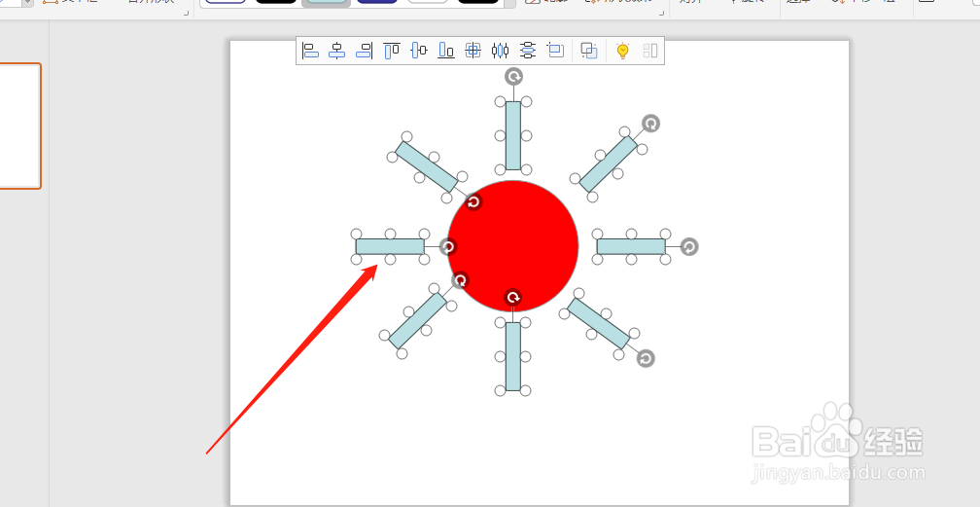The height and width of the screenshot is (507, 980).
Task: Click the Align Top icon
Action: coord(392,51)
